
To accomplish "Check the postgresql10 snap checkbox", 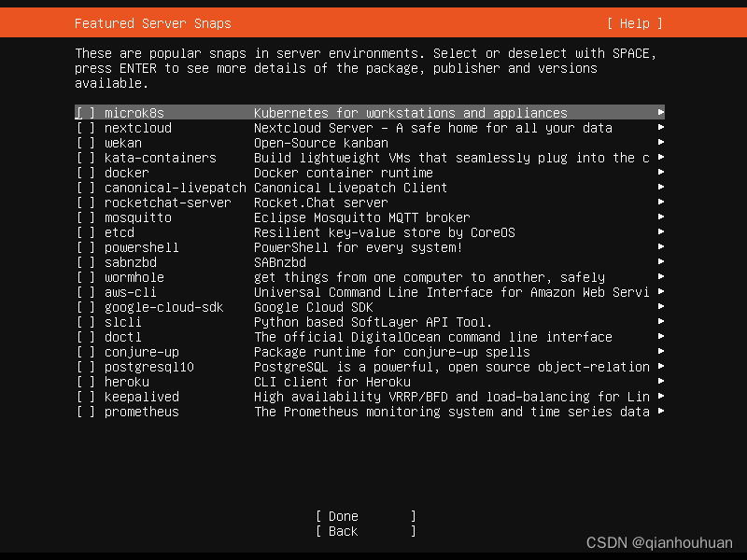I will pyautogui.click(x=86, y=367).
